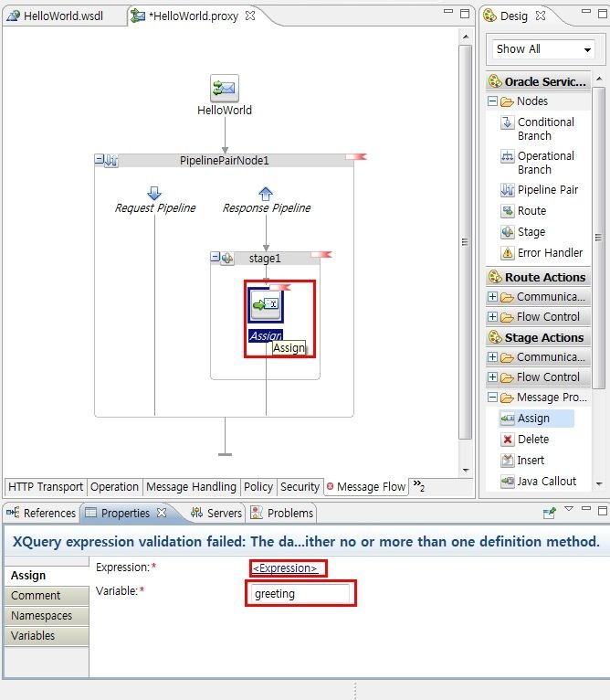This screenshot has width=610, height=700.
Task: Switch to the References view tab
Action: click(41, 513)
